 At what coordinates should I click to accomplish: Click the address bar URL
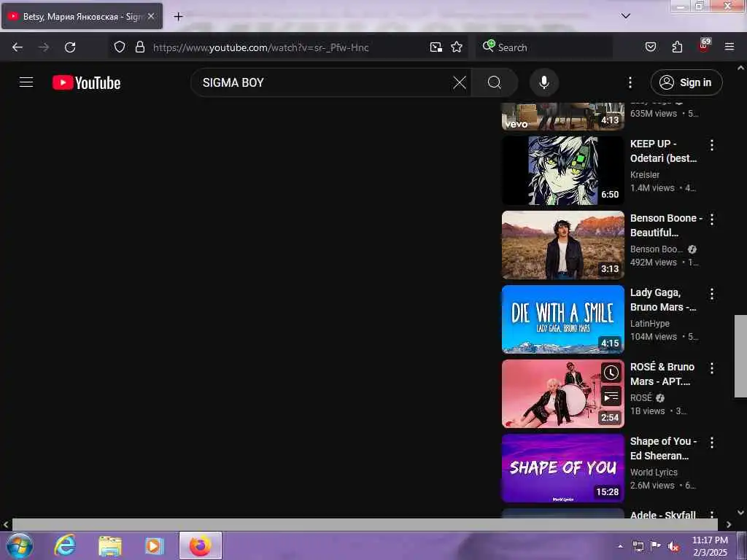pyautogui.click(x=260, y=47)
